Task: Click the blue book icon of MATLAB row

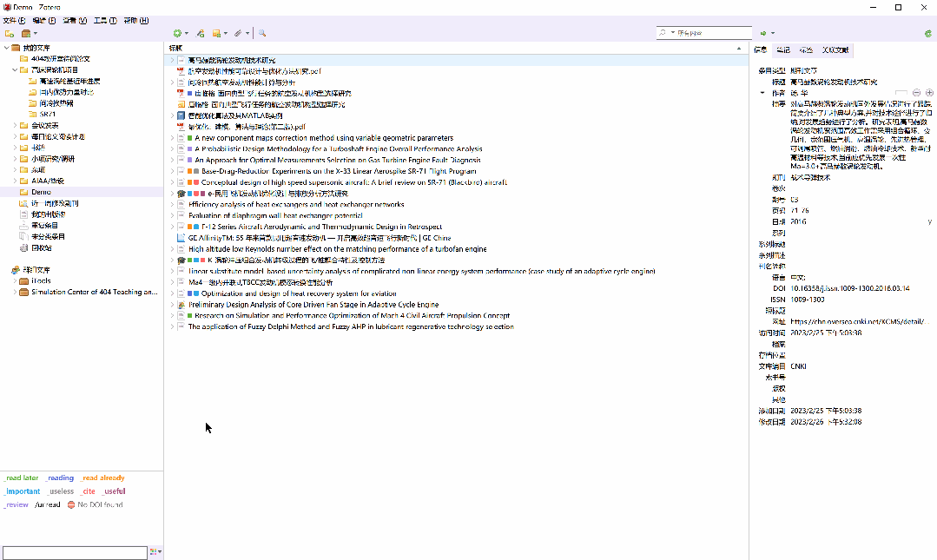Action: [x=181, y=115]
